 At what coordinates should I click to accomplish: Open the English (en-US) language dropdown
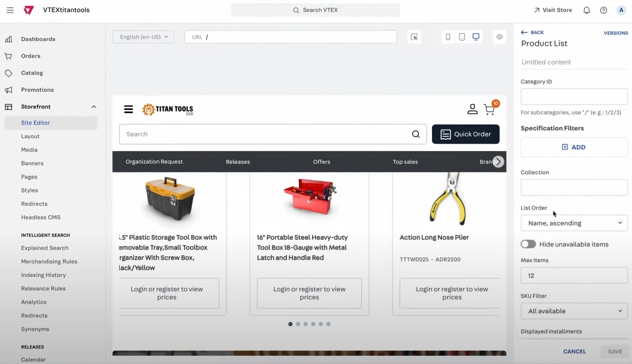tap(143, 37)
